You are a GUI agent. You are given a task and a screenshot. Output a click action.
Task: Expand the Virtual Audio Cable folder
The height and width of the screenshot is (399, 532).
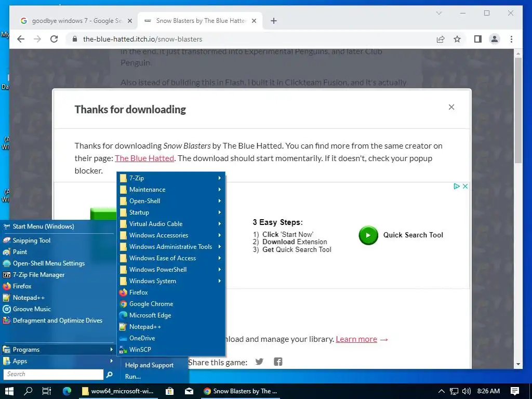point(171,223)
